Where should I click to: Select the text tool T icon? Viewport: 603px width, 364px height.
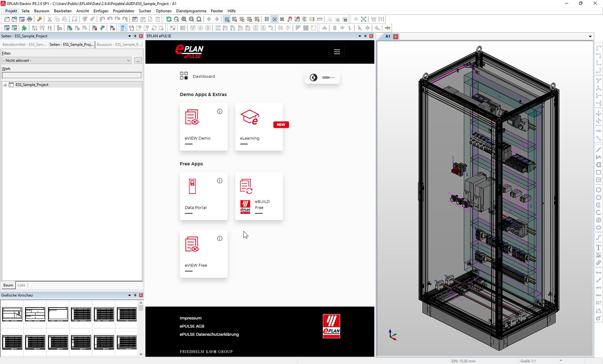coord(598,248)
